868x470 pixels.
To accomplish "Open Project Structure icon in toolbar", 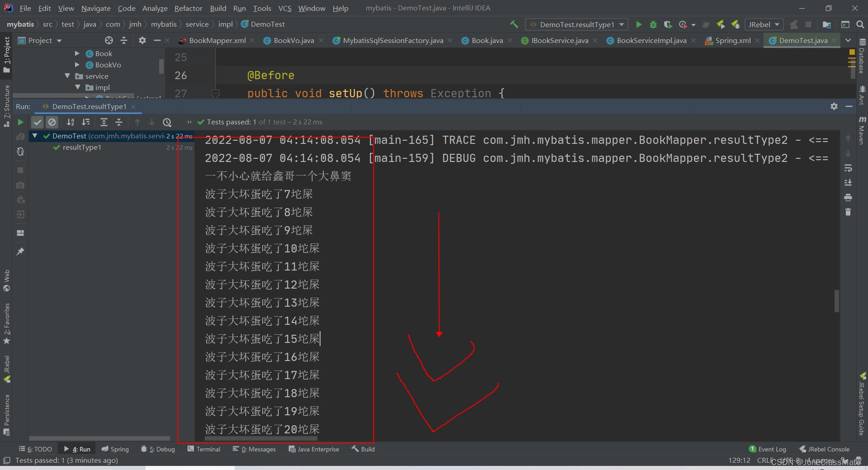I will 827,24.
